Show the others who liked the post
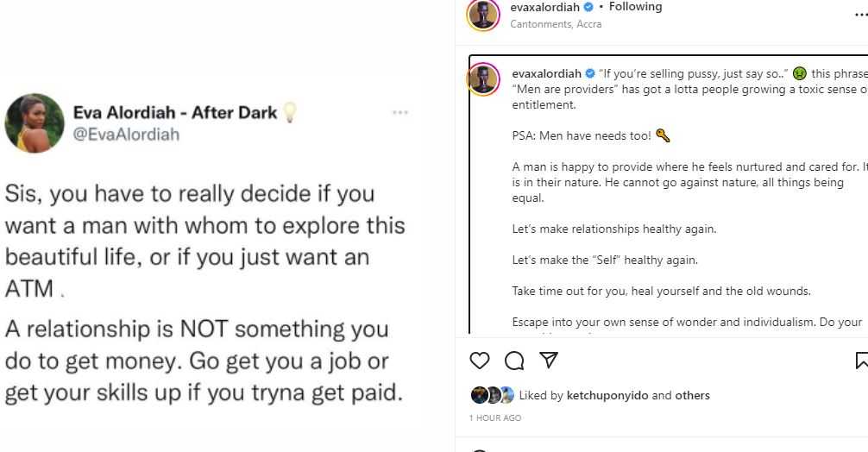The height and width of the screenshot is (452, 868). coord(692,396)
